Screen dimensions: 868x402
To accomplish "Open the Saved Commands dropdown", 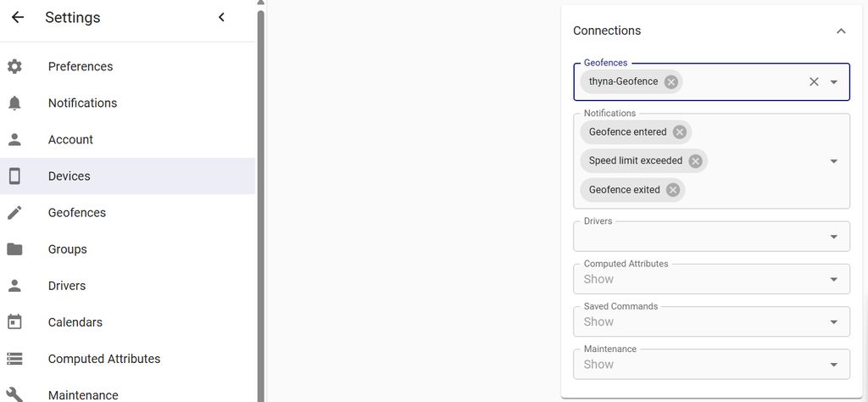I will pyautogui.click(x=834, y=321).
